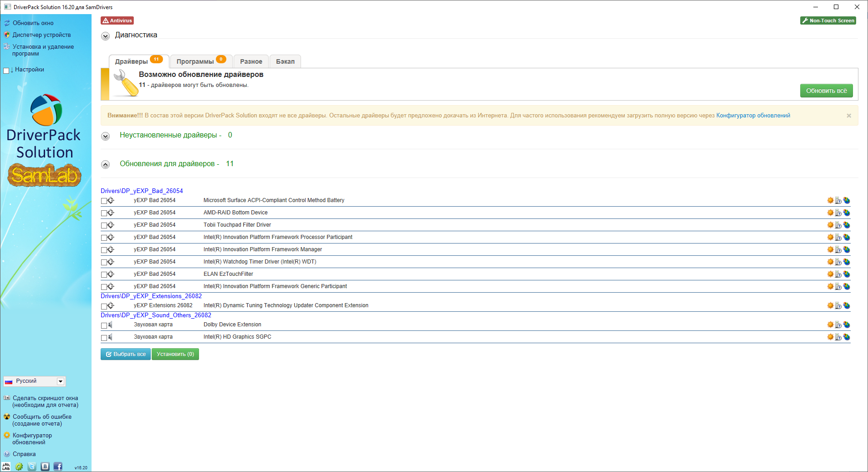Click Обновить окно in the sidebar

coord(33,23)
